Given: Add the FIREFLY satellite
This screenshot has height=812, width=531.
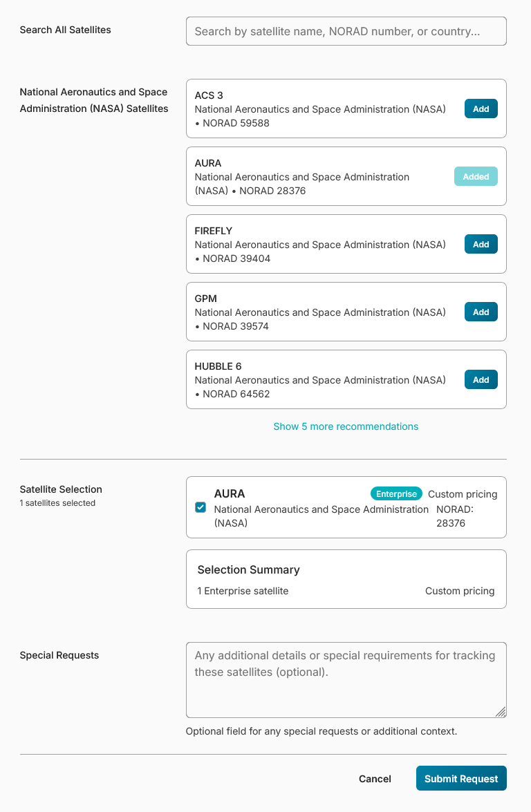Looking at the screenshot, I should [x=481, y=244].
